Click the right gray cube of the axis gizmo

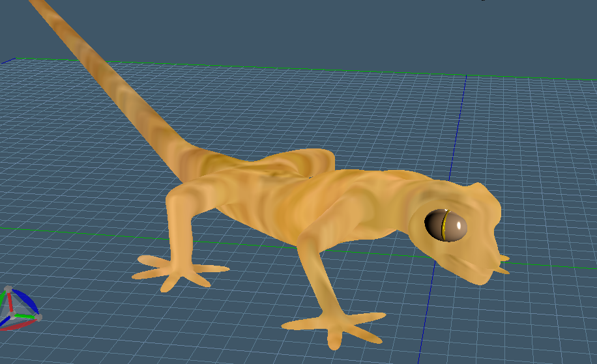(38, 318)
